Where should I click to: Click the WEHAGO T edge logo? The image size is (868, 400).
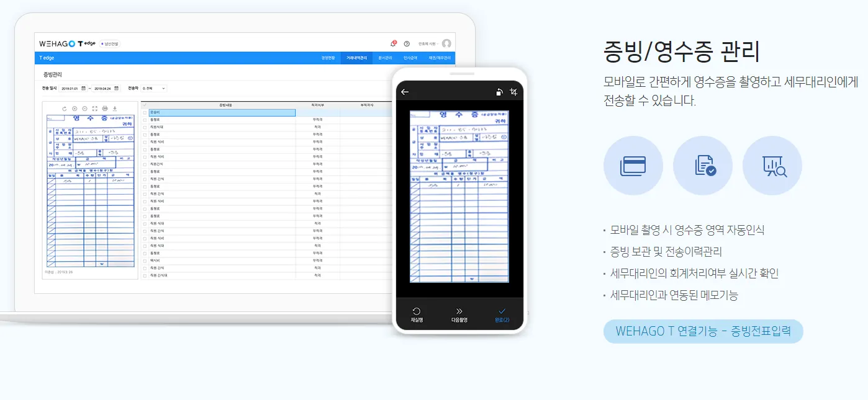tap(67, 43)
